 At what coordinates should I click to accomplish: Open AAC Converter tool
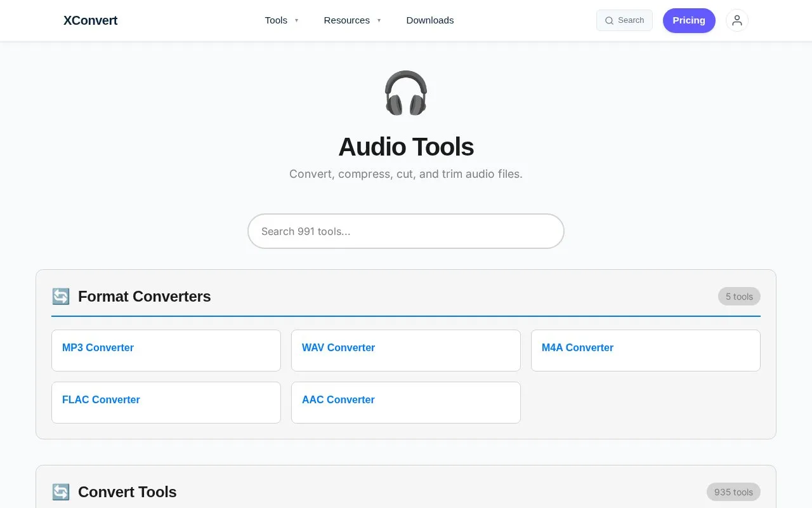[x=406, y=403]
